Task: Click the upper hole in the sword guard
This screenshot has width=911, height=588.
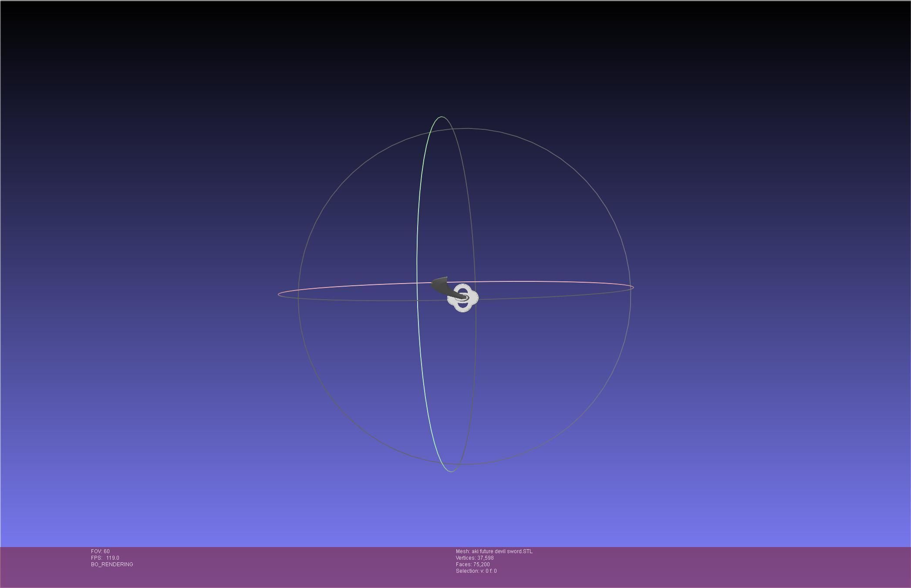Action: coord(462,291)
